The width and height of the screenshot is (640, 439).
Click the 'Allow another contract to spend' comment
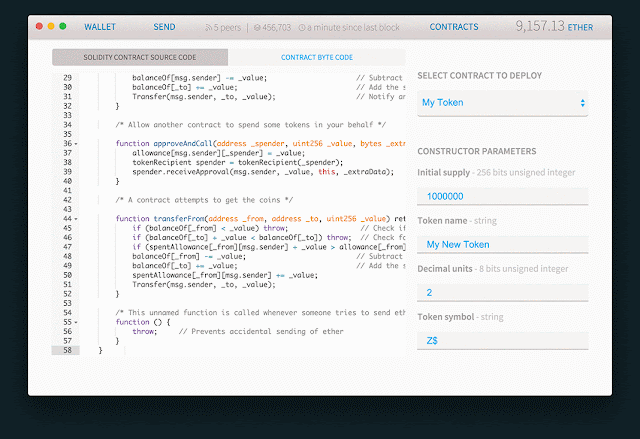click(x=251, y=125)
